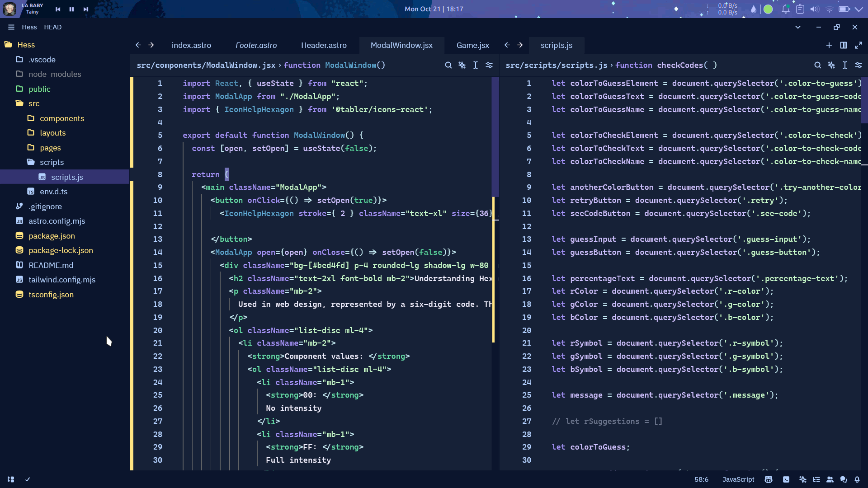Toggle the chat panel
This screenshot has width=868, height=488.
pos(844,479)
